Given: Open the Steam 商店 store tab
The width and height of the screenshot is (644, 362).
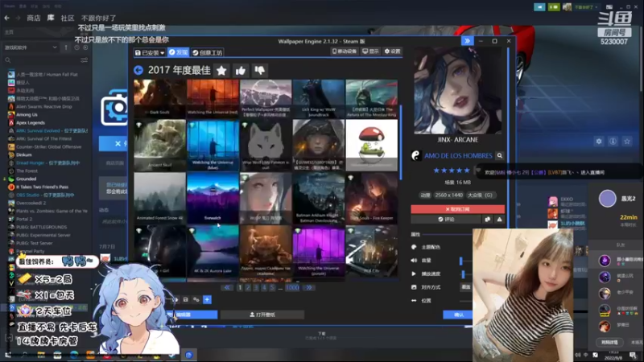Looking at the screenshot, I should pyautogui.click(x=33, y=18).
